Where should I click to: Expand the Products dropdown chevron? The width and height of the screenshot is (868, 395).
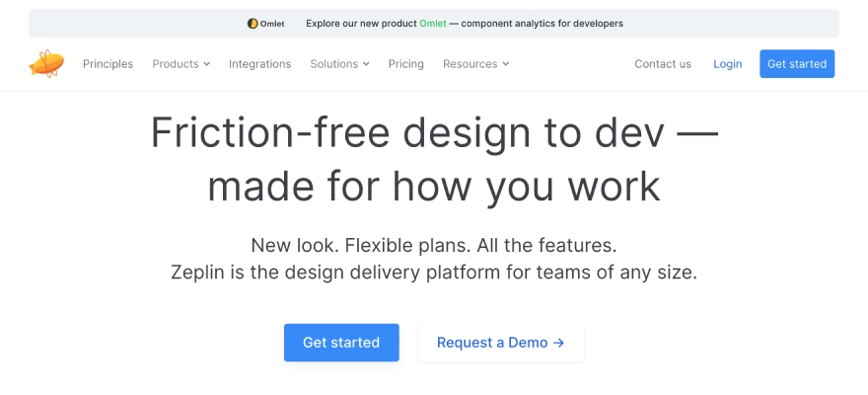coord(207,64)
